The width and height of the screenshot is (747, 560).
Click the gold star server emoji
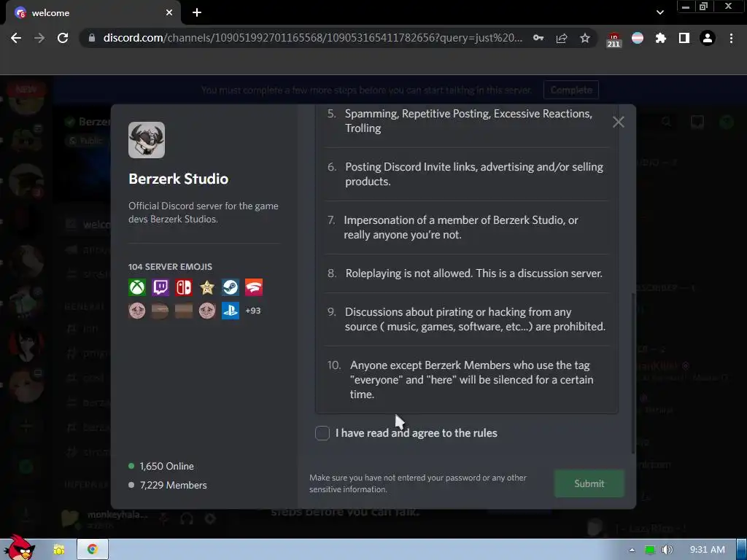(x=207, y=287)
